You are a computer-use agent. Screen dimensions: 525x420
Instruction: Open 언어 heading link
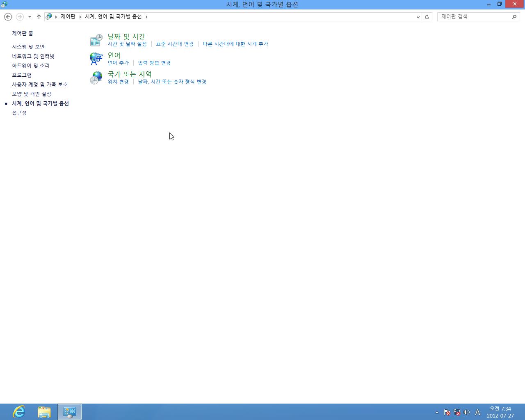(114, 55)
